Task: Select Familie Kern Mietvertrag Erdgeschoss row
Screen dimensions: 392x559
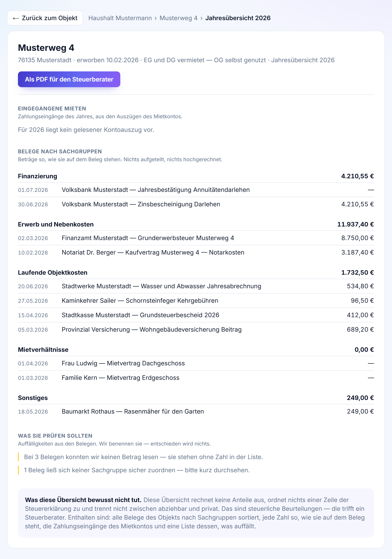Action: coord(196,378)
